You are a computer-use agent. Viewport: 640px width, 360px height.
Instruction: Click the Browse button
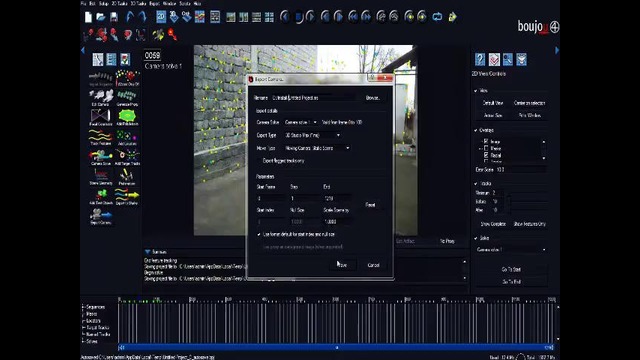click(x=372, y=98)
